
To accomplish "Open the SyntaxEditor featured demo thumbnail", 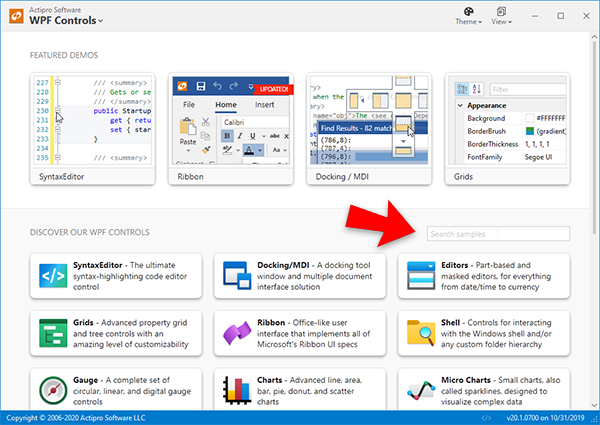I will 93,129.
